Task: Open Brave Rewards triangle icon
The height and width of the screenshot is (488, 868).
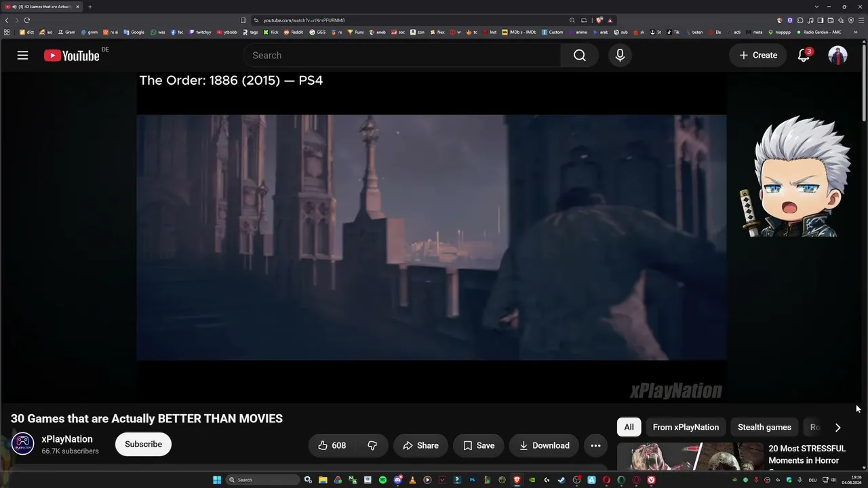Action: (x=610, y=20)
